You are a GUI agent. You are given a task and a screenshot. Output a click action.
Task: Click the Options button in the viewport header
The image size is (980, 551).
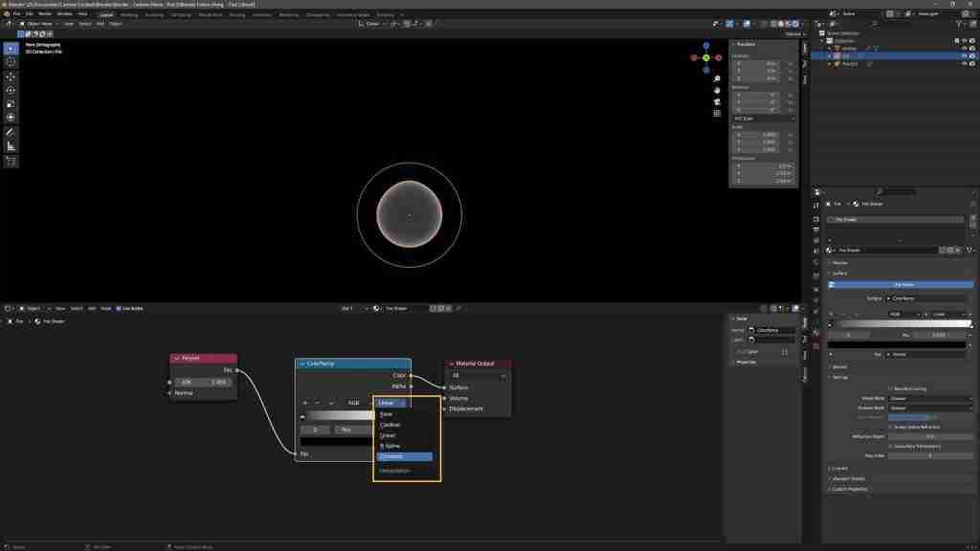coord(793,33)
